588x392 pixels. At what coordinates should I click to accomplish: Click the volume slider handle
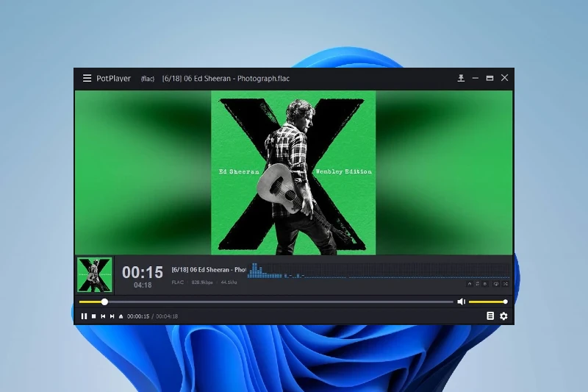pyautogui.click(x=505, y=302)
